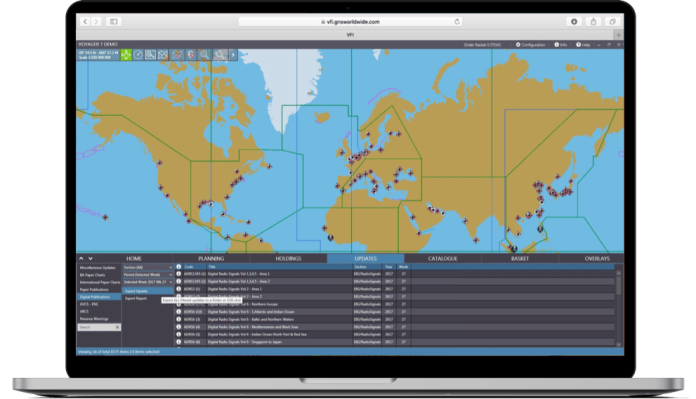Switch to the CATALOGUE tab
The image size is (696, 399).
[443, 258]
